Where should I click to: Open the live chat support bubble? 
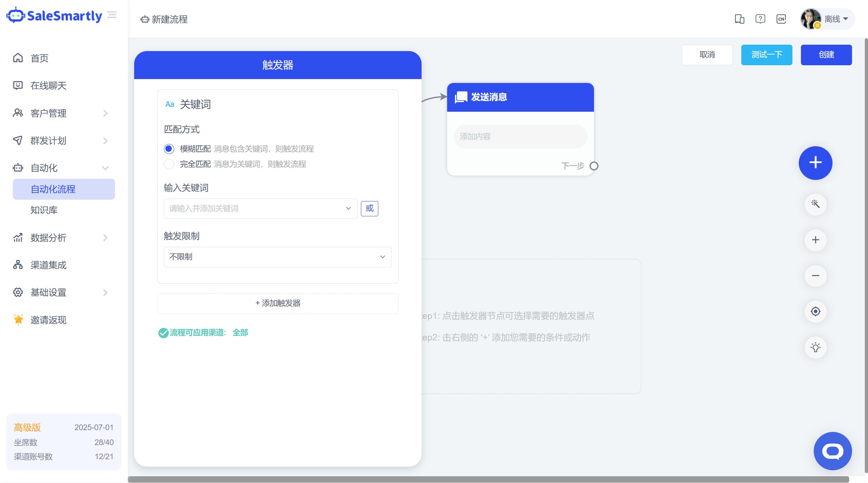pyautogui.click(x=832, y=451)
